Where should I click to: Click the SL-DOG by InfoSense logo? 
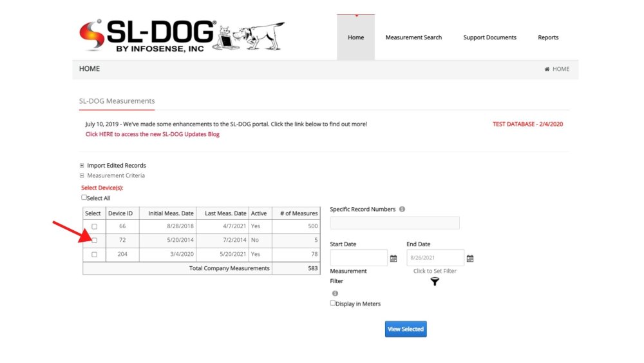point(182,35)
